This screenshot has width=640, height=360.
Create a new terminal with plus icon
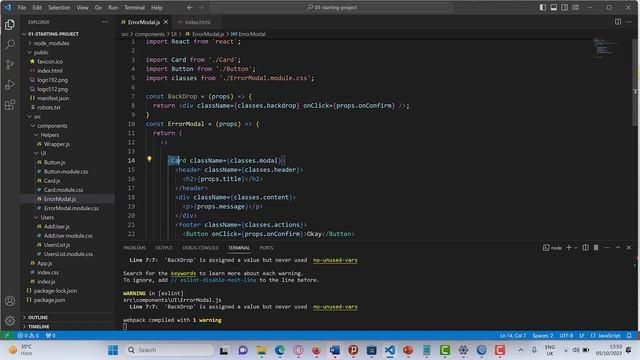point(569,247)
